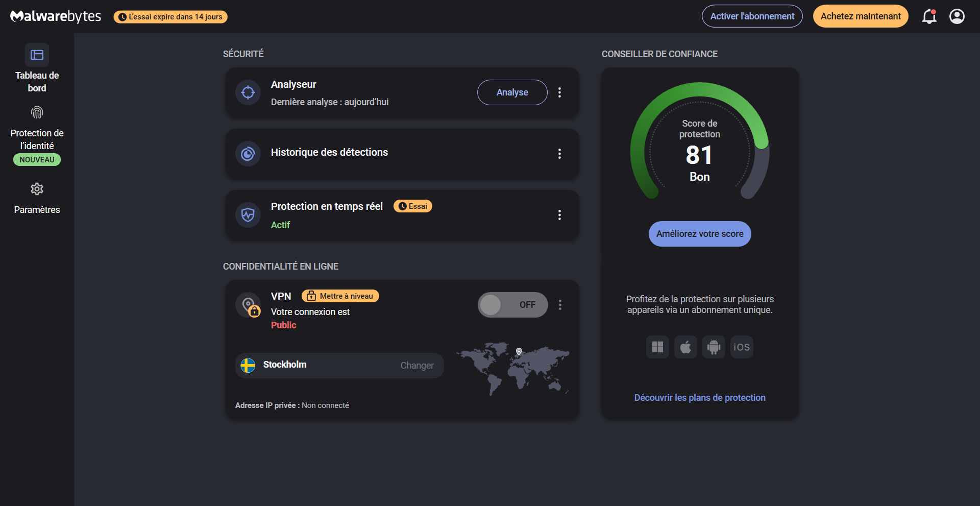This screenshot has height=506, width=980.
Task: Open notifications bell icon
Action: pos(929,16)
